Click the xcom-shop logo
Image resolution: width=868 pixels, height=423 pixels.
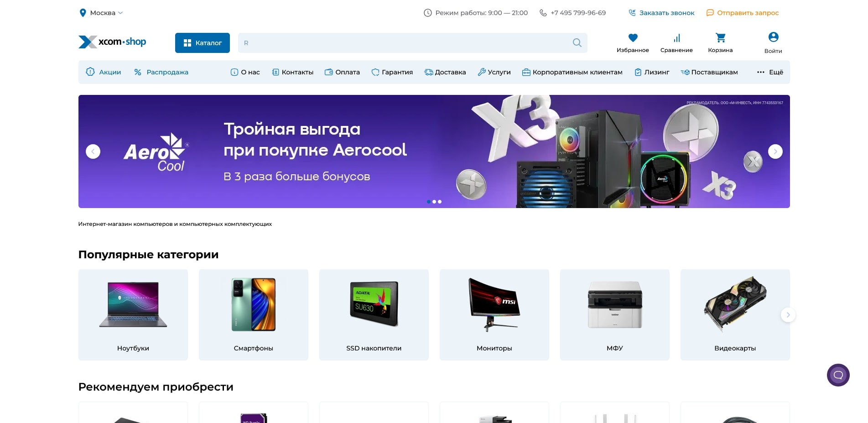tap(112, 42)
